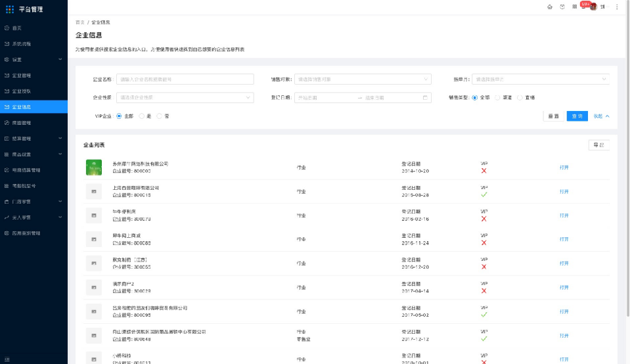Click the 结束日期 end date field

point(392,98)
